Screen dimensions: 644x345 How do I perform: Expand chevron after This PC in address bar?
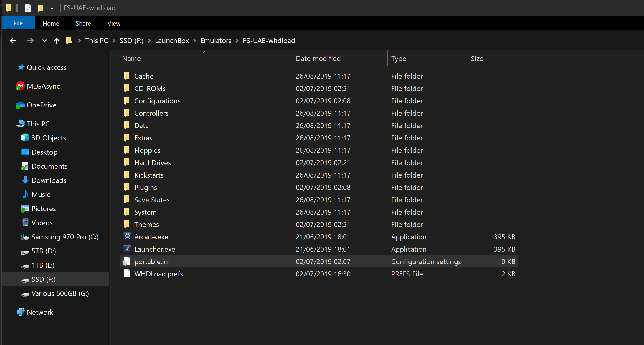coord(114,41)
